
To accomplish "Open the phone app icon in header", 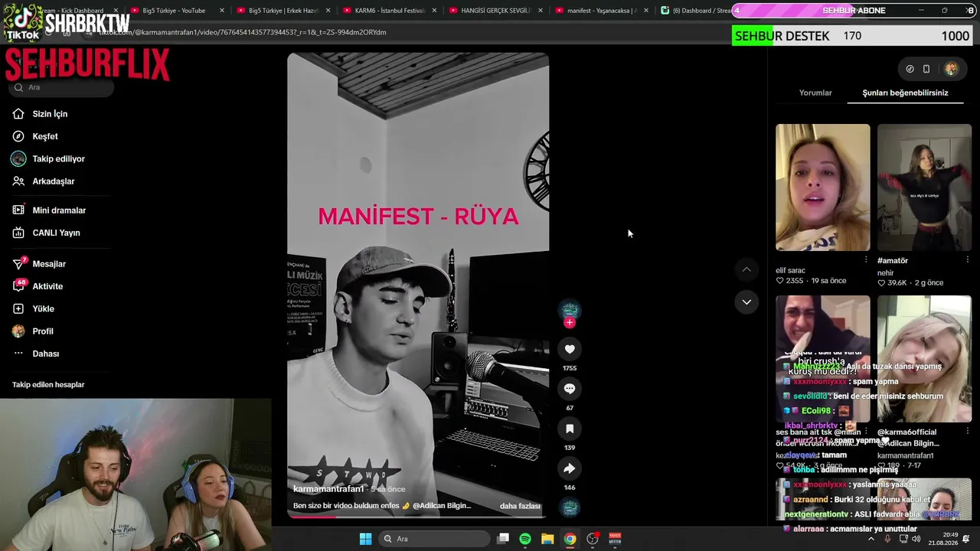I will [x=926, y=69].
